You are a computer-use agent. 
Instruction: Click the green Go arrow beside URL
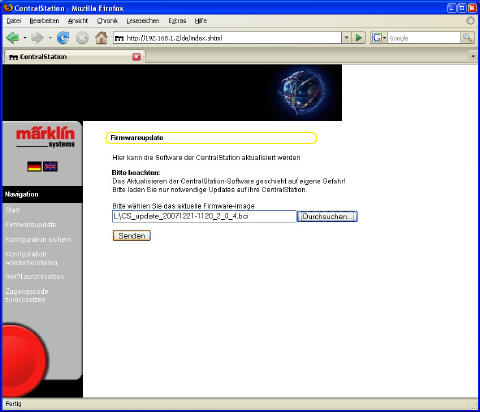click(359, 38)
